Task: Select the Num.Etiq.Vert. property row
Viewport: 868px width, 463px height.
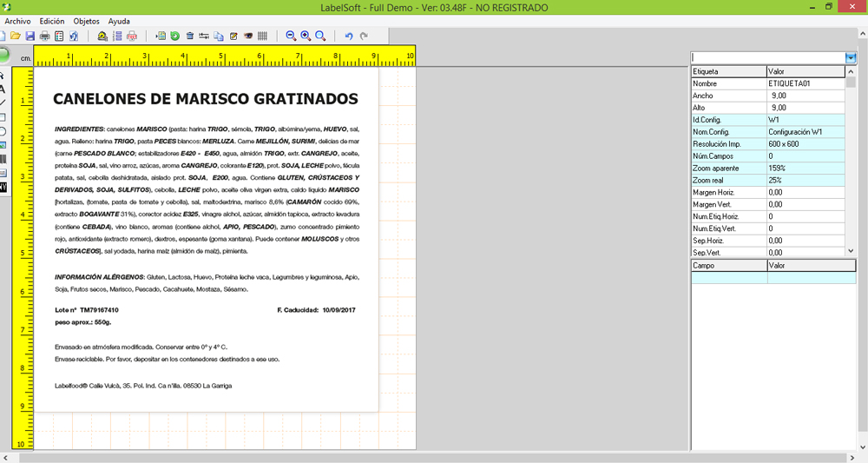Action: pos(768,228)
